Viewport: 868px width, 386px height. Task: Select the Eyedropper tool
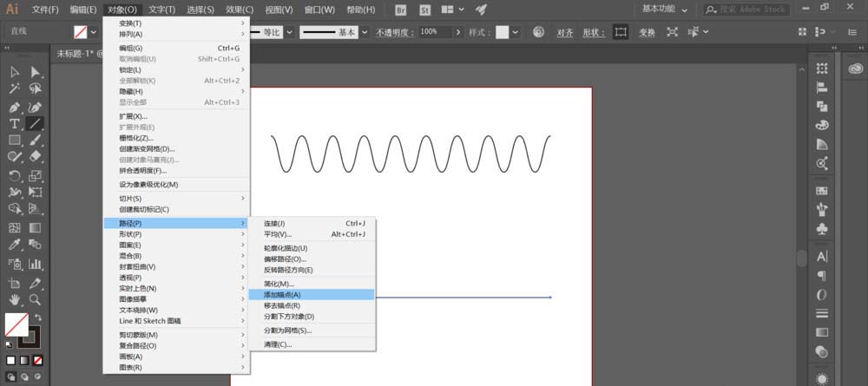click(15, 245)
